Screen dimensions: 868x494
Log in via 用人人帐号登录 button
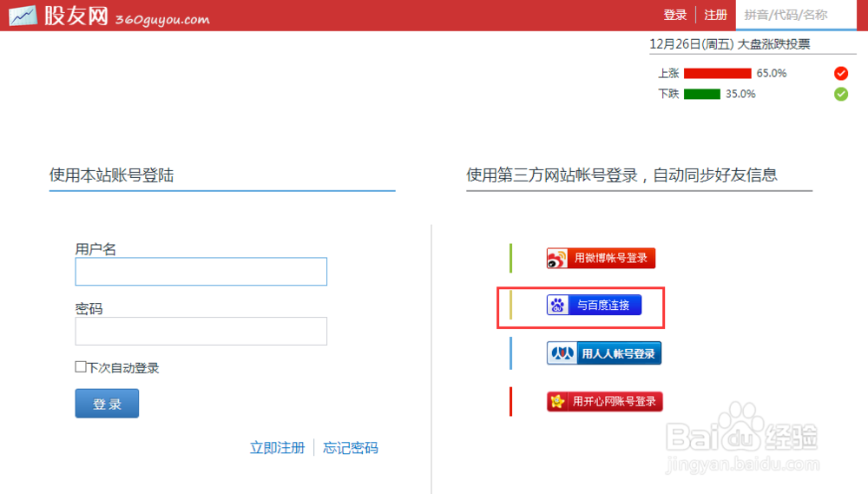[x=604, y=353]
